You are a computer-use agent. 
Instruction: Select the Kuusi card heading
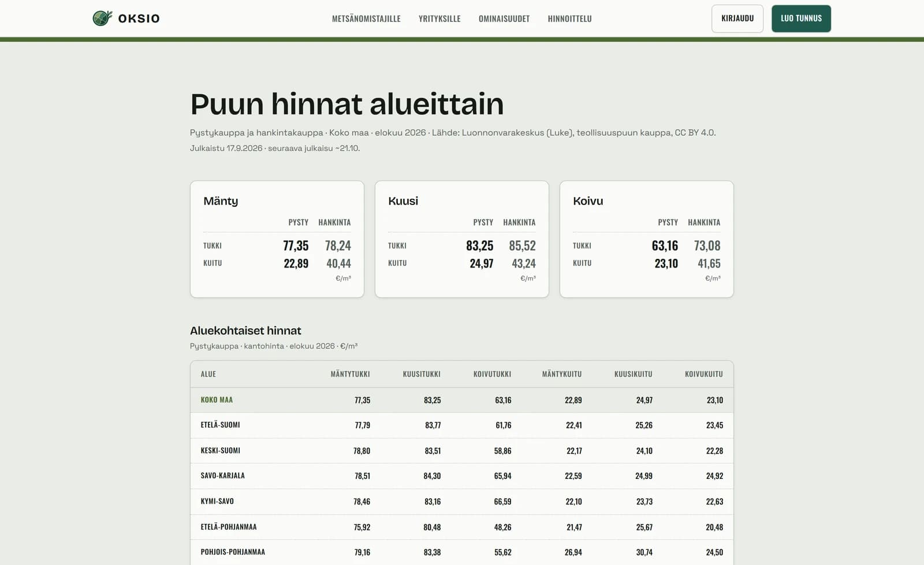coord(403,201)
